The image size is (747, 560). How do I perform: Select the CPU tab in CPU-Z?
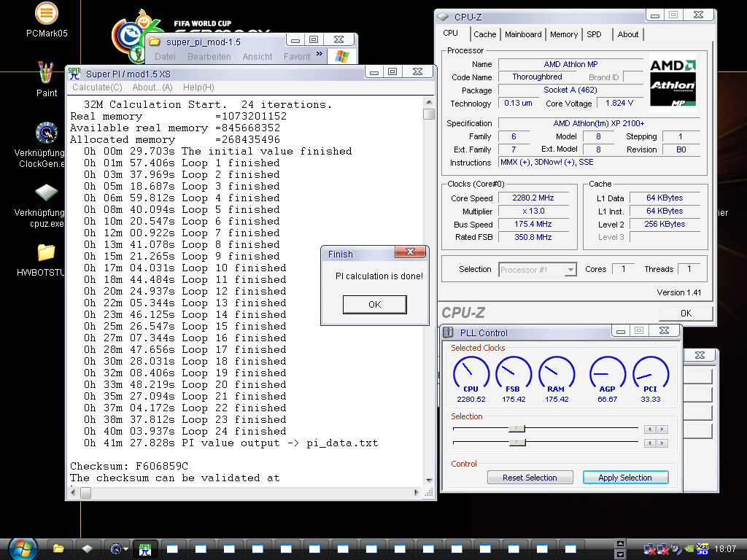(450, 34)
